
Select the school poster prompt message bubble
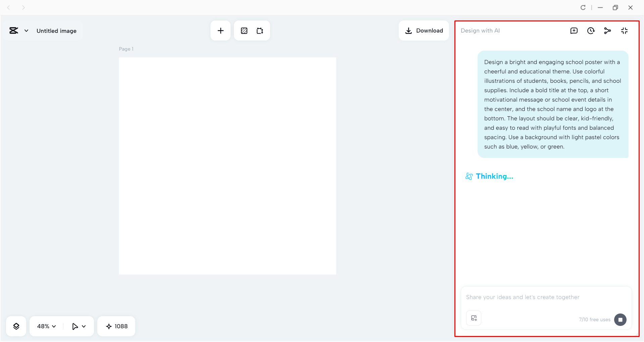pyautogui.click(x=553, y=104)
